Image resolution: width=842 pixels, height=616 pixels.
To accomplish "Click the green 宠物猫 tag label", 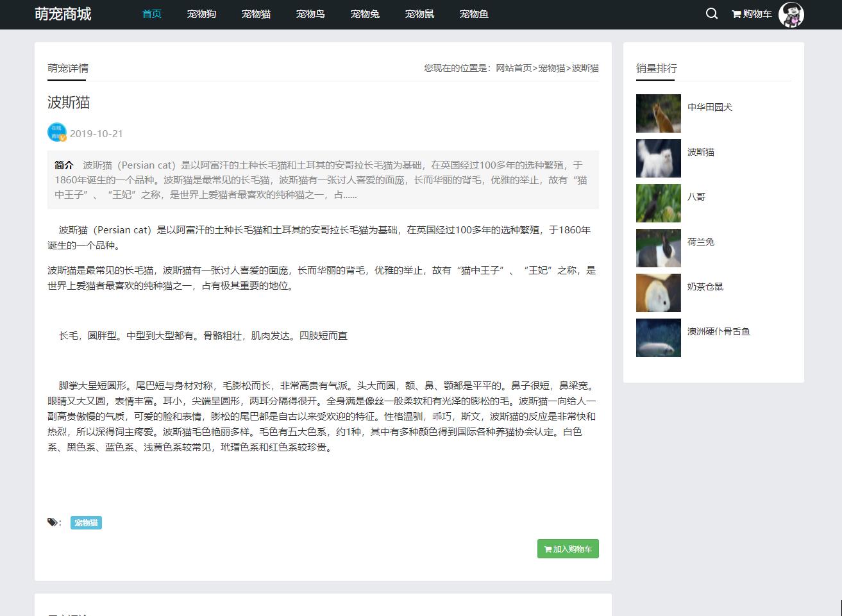I will pyautogui.click(x=86, y=522).
